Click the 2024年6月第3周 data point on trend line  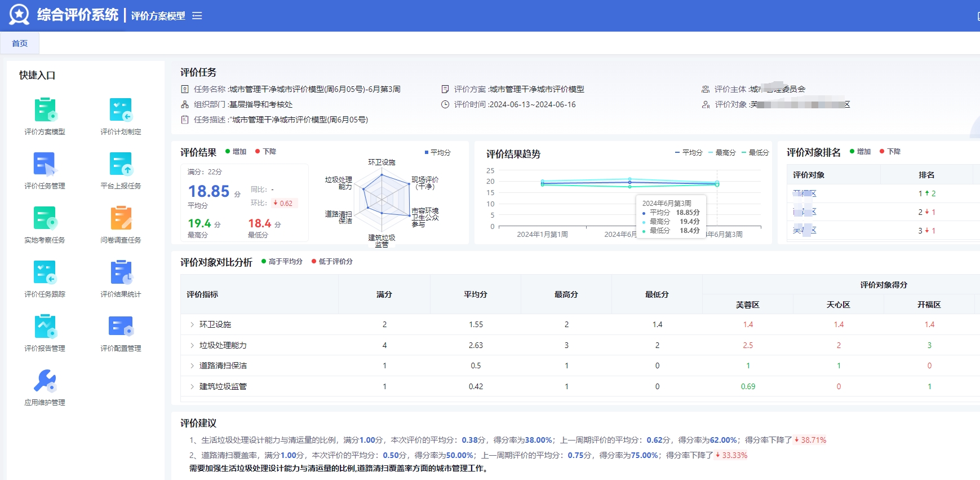[x=717, y=183]
